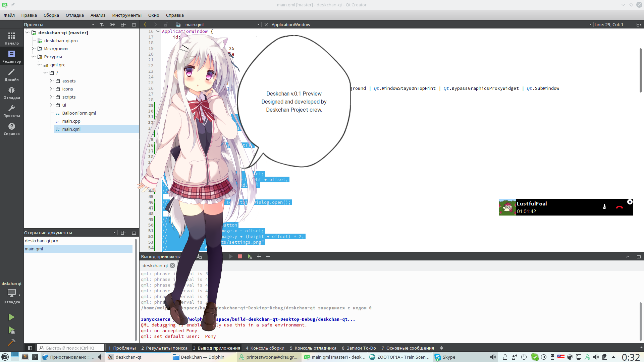The height and width of the screenshot is (362, 644).
Task: Stop the running application in output pane
Action: 240,256
